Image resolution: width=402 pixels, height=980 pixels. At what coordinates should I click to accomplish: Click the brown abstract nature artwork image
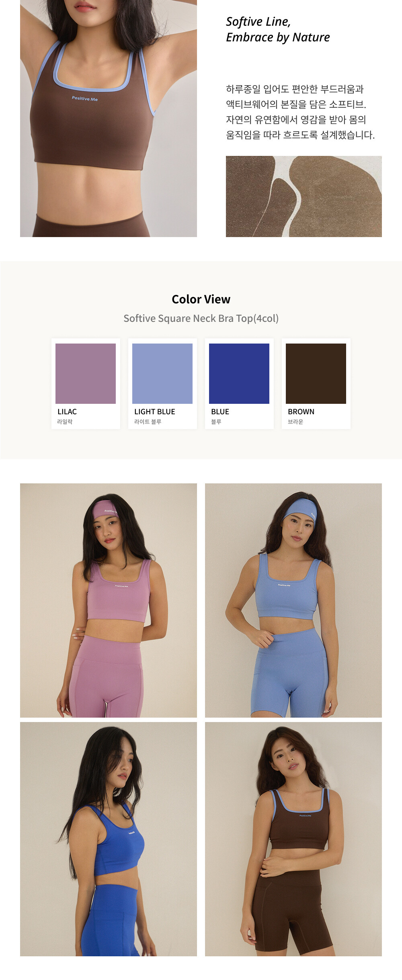click(x=304, y=196)
